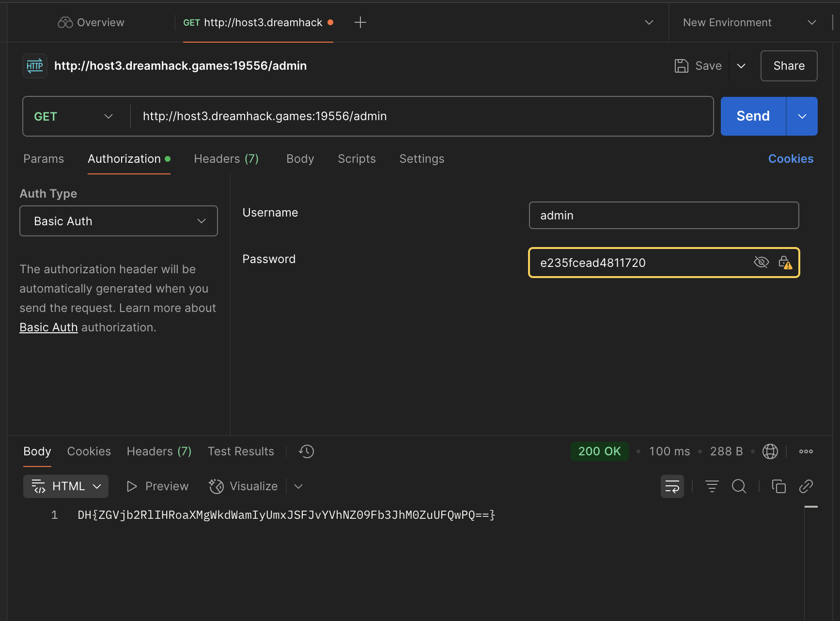Change the Basic Auth type dropdown
Image resolution: width=840 pixels, height=621 pixels.
coord(119,221)
